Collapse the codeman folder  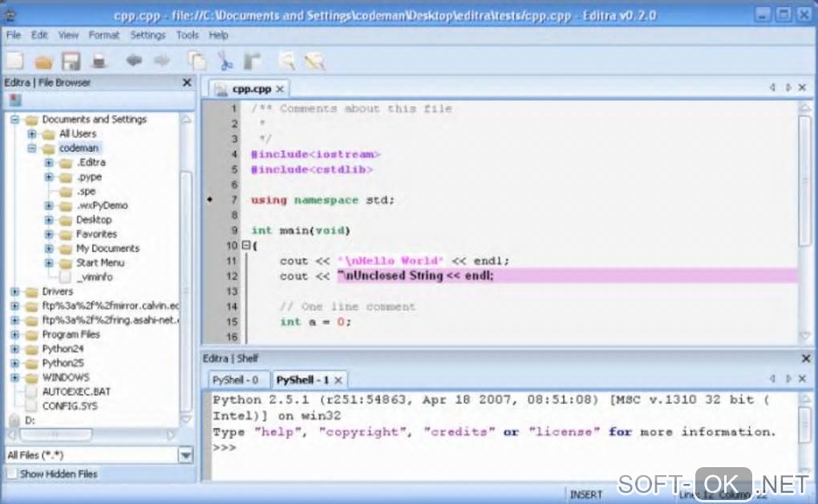coord(32,148)
